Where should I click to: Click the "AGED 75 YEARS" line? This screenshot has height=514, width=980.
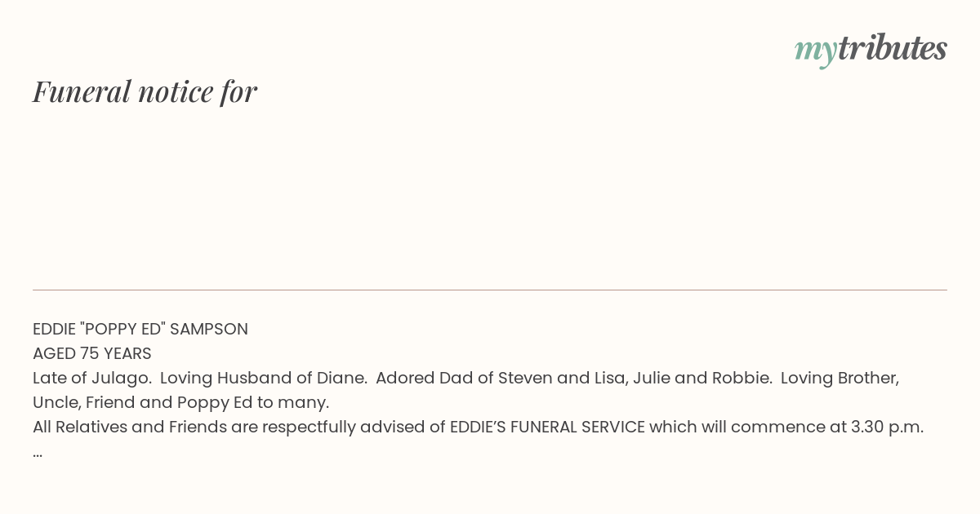pos(92,353)
